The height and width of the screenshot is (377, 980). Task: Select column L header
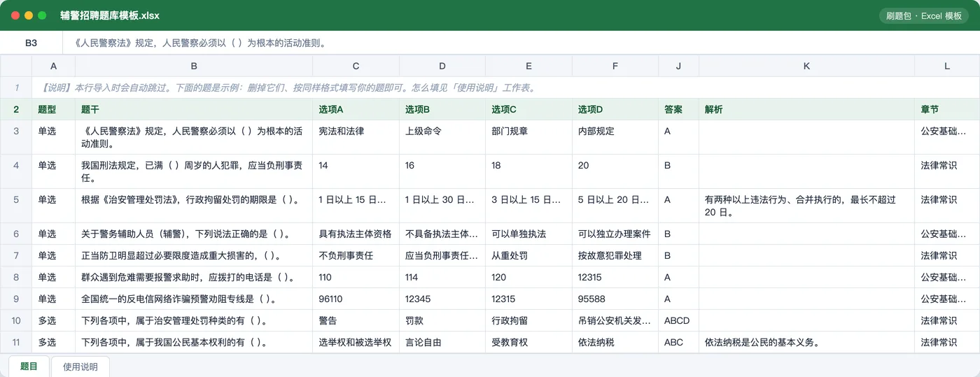pyautogui.click(x=947, y=66)
